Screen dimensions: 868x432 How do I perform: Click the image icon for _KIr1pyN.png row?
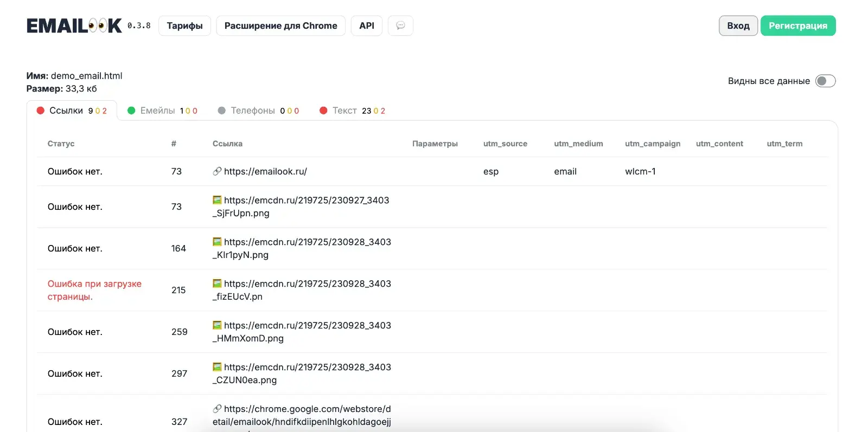tap(217, 242)
